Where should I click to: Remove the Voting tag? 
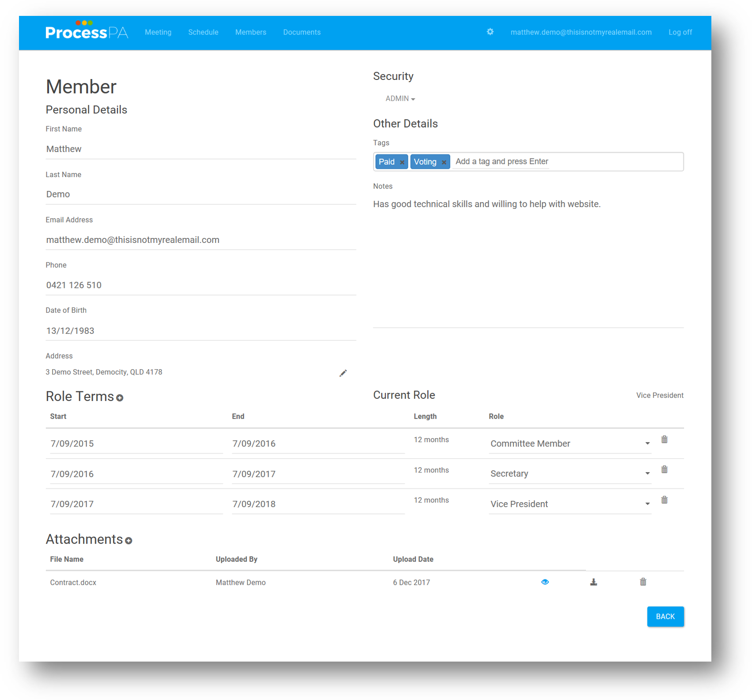(444, 162)
